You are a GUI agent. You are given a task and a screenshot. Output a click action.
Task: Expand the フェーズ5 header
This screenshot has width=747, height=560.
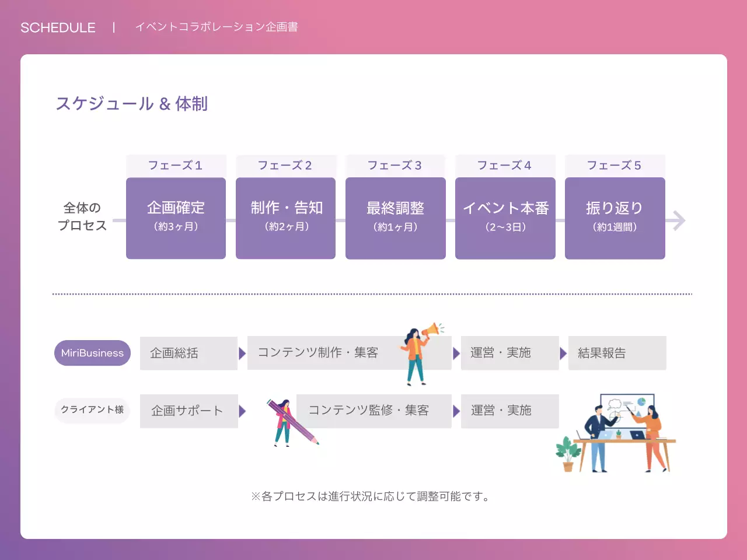coord(615,165)
